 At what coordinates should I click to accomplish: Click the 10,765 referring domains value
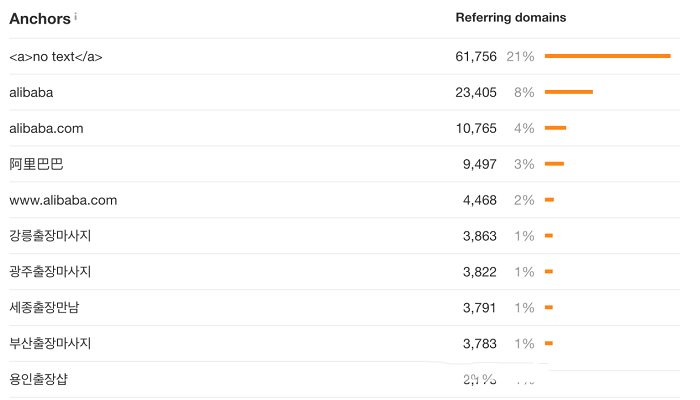476,129
